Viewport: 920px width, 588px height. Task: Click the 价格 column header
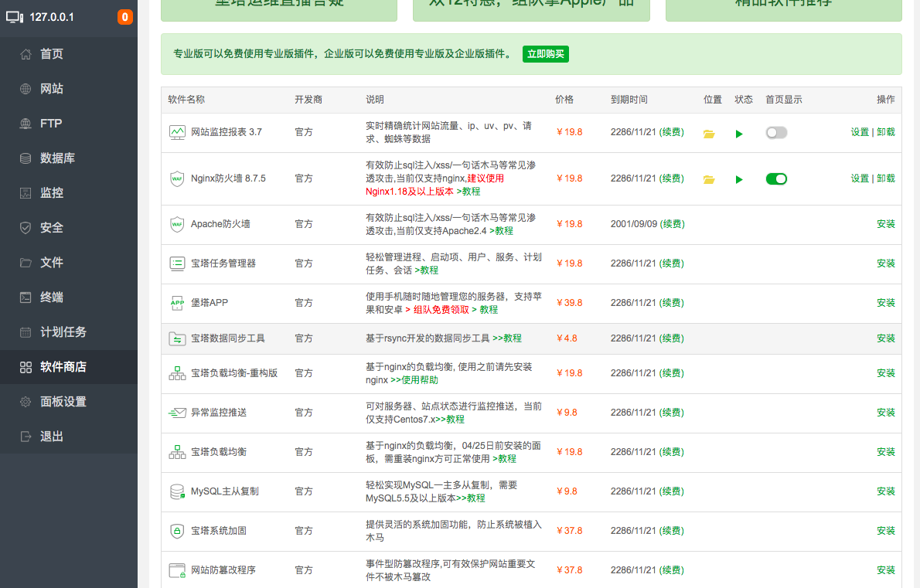[564, 100]
